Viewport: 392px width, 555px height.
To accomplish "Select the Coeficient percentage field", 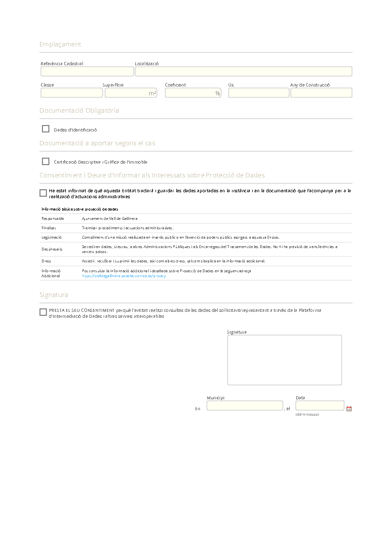I will pyautogui.click(x=193, y=93).
